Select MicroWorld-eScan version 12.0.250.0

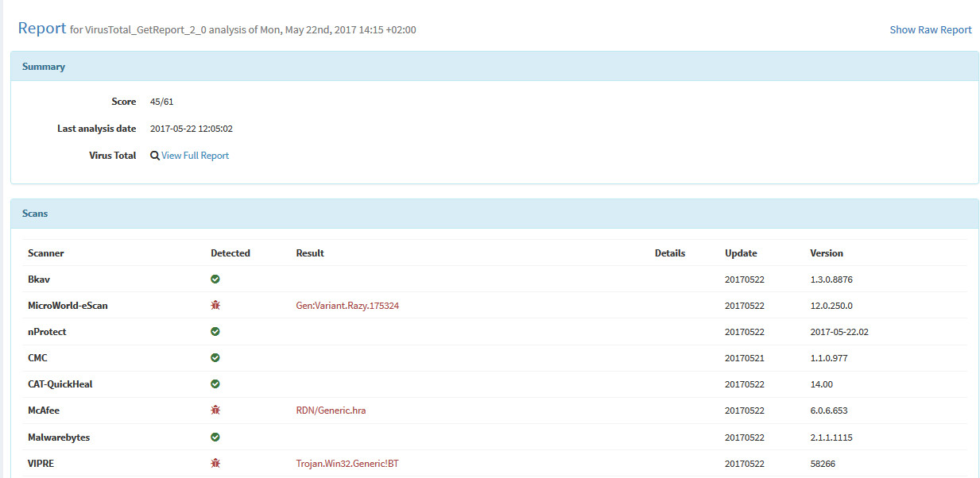(831, 306)
